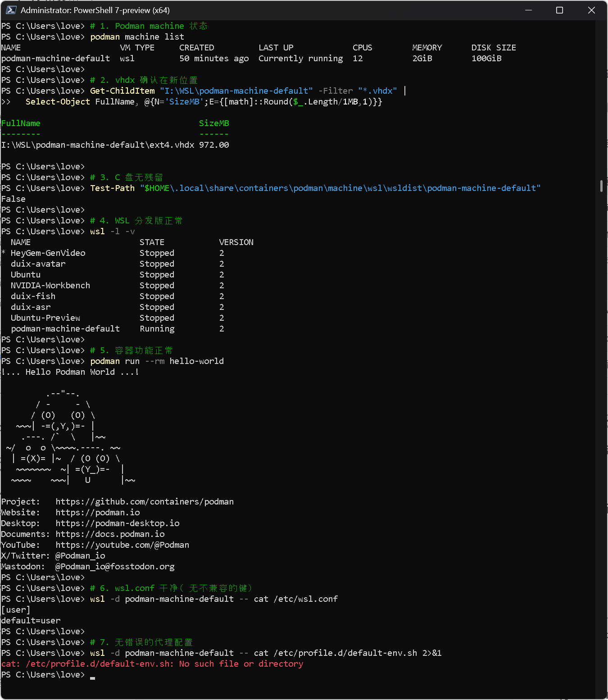Click the 'VM TYPE' column header
This screenshot has width=608, height=700.
(137, 48)
